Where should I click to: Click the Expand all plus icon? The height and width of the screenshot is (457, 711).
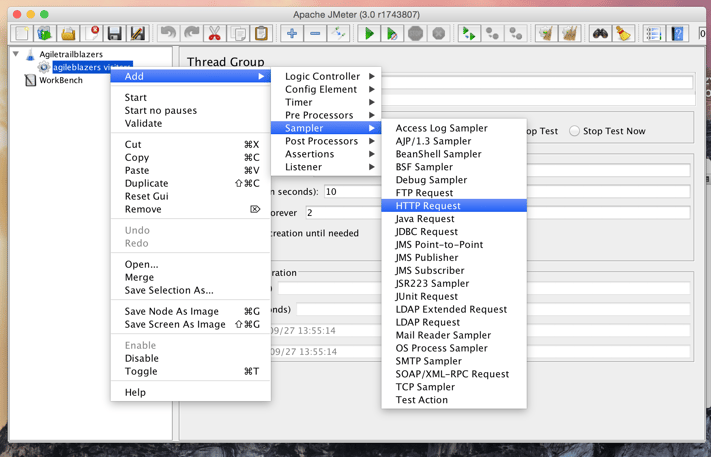point(292,34)
